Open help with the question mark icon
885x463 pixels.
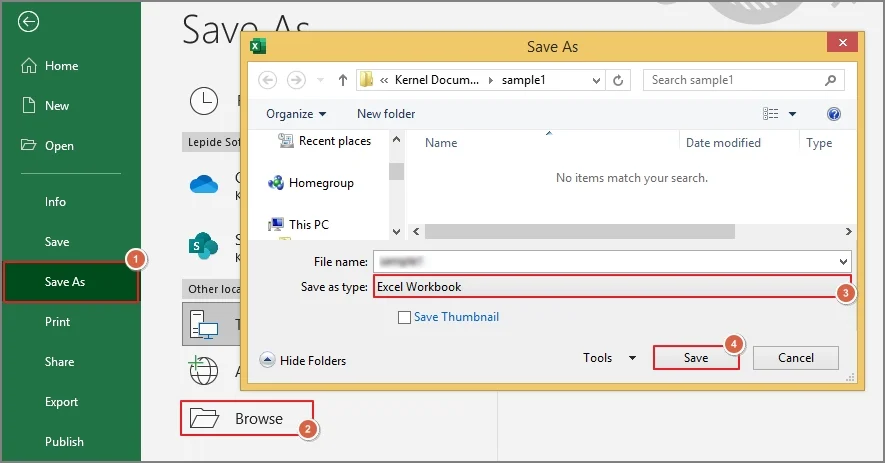pos(834,114)
